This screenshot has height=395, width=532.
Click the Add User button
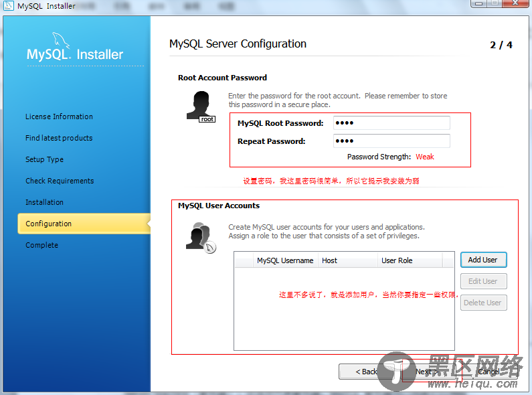point(483,260)
